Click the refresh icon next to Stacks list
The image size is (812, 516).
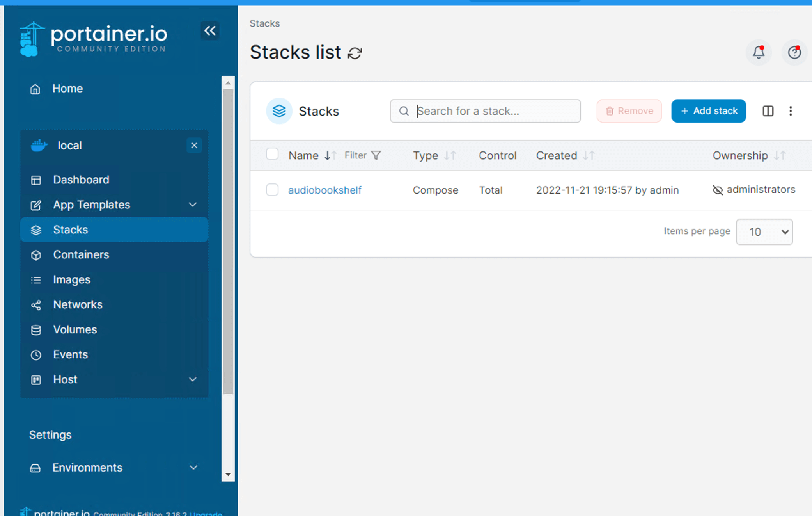click(x=355, y=53)
